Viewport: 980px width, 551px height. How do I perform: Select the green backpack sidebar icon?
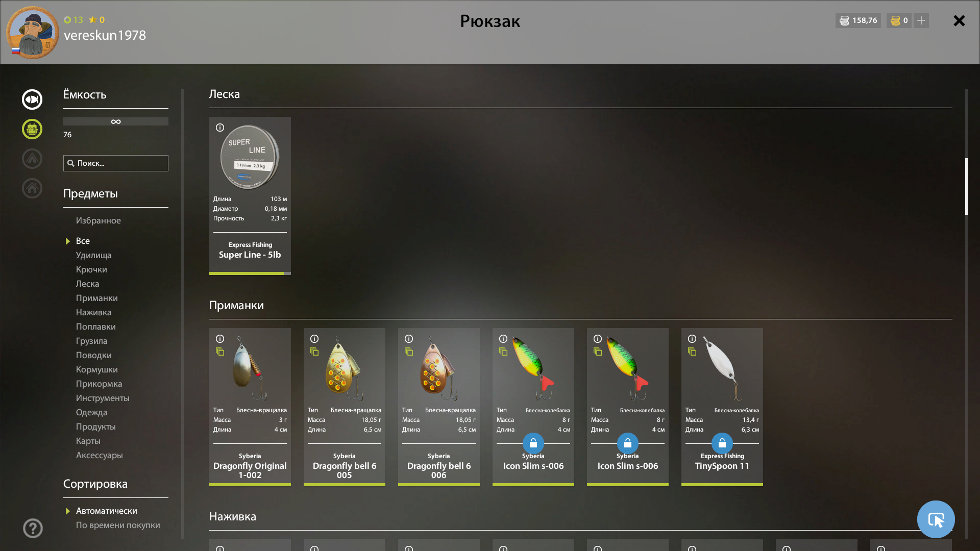tap(32, 129)
